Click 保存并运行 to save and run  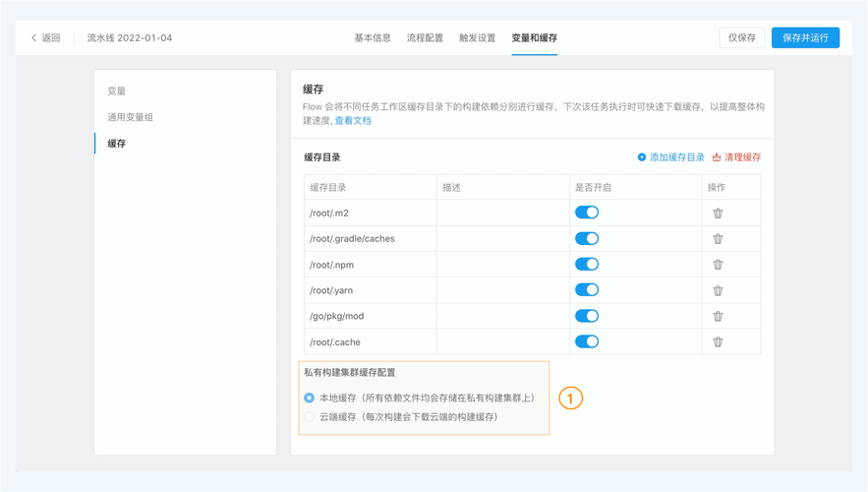pos(805,37)
